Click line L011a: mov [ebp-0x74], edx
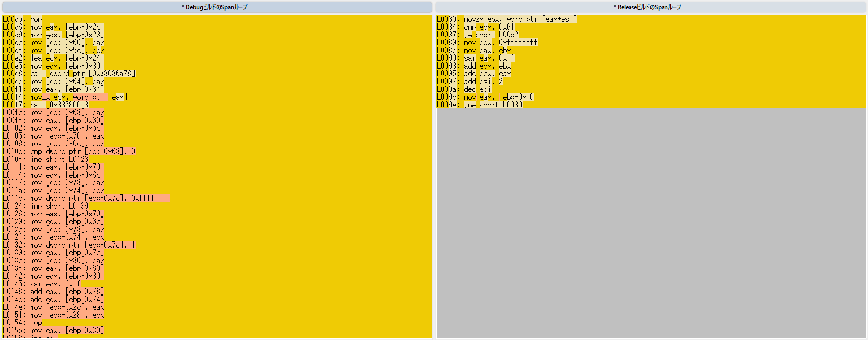This screenshot has height=340, width=868. (x=53, y=191)
